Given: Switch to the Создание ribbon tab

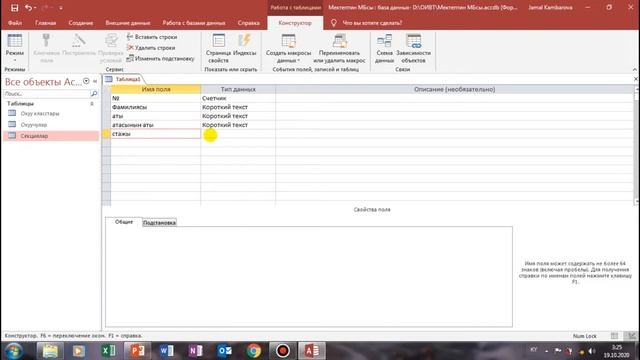Looking at the screenshot, I should tap(80, 23).
